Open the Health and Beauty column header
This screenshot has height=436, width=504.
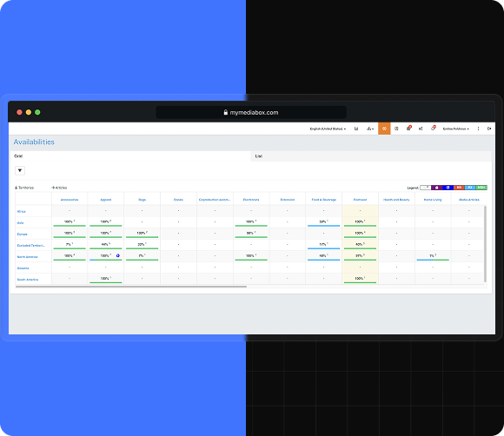pyautogui.click(x=396, y=200)
